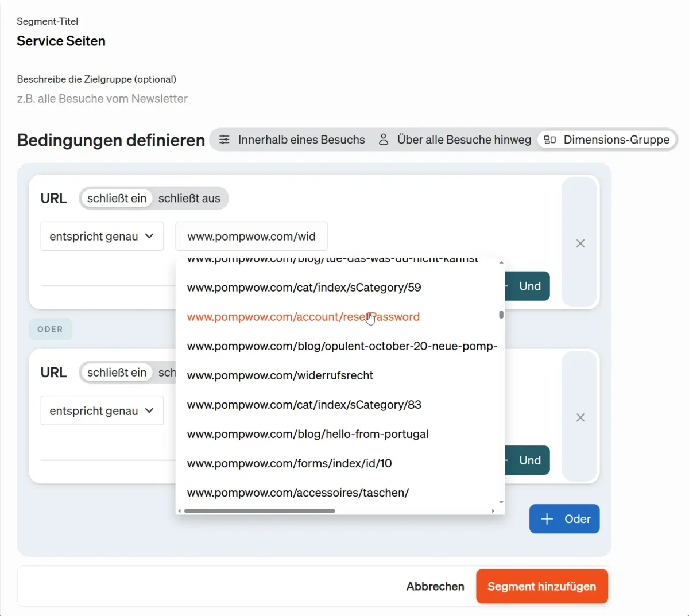The width and height of the screenshot is (689, 616).
Task: Remove the second URL condition via its X icon
Action: [x=580, y=417]
